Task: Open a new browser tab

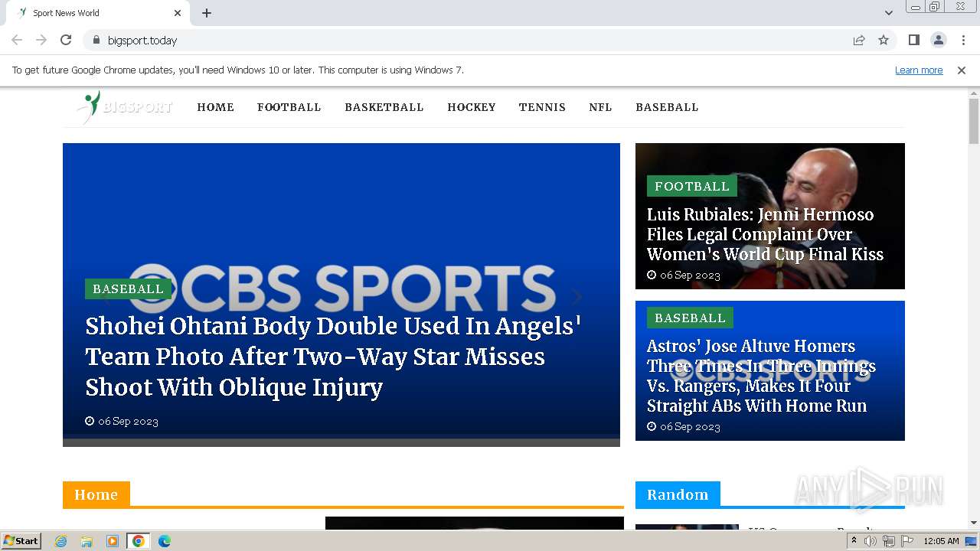Action: 207,13
